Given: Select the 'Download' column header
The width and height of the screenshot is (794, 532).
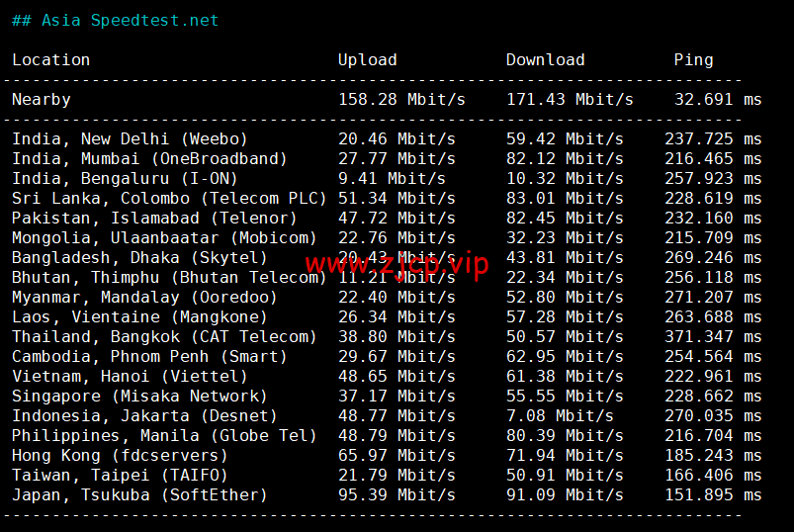Looking at the screenshot, I should tap(546, 59).
